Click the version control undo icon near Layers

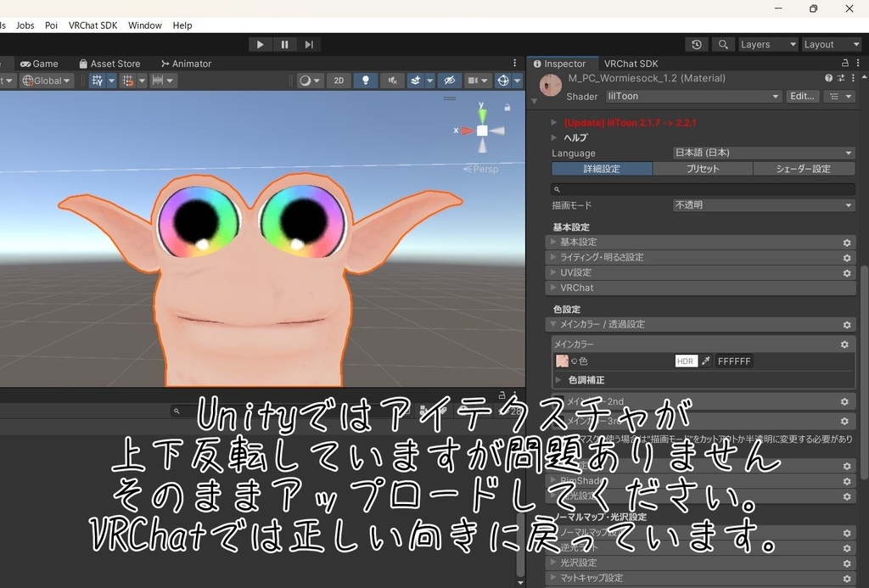[696, 44]
